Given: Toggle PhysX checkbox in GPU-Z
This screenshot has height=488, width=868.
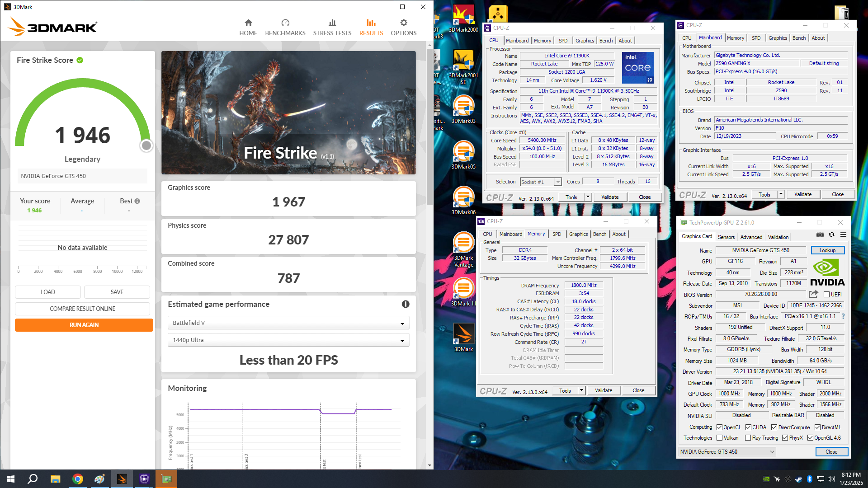Looking at the screenshot, I should [785, 438].
